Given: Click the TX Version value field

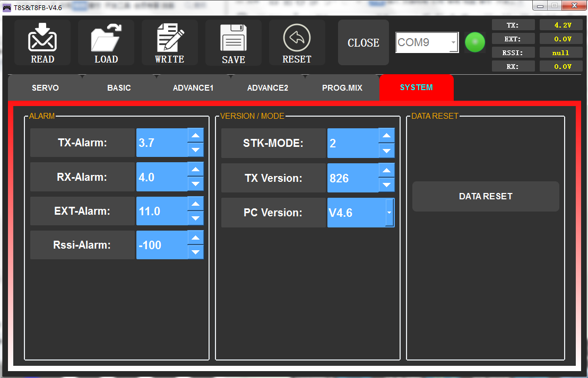Looking at the screenshot, I should pos(352,178).
